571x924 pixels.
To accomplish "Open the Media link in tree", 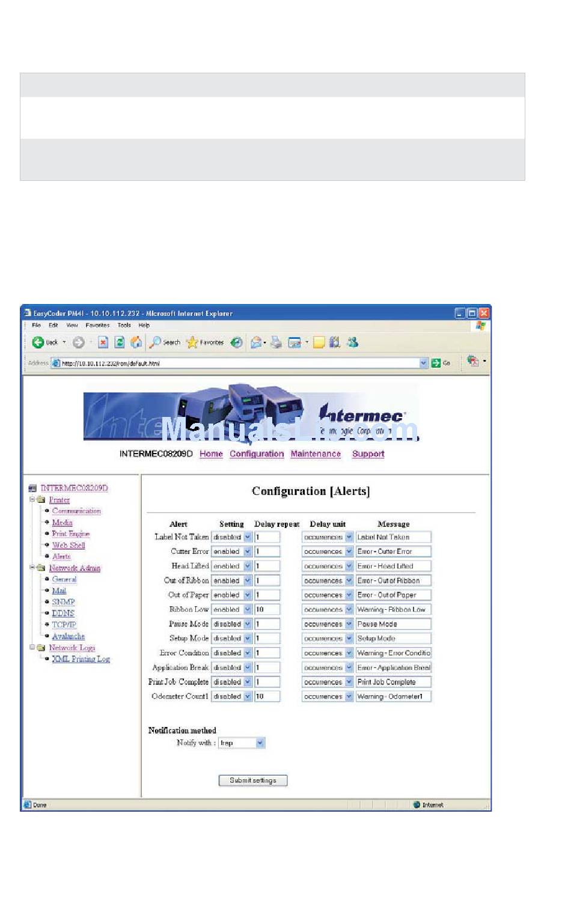I will pos(62,523).
